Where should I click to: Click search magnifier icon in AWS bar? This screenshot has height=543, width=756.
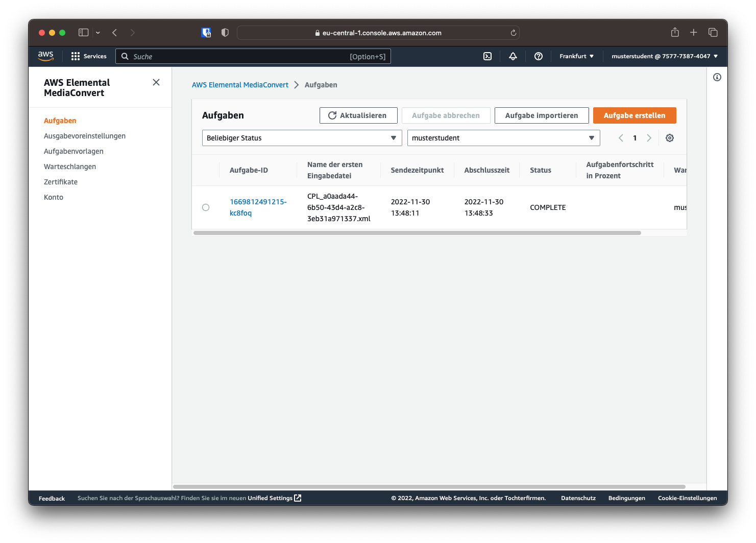(x=125, y=56)
